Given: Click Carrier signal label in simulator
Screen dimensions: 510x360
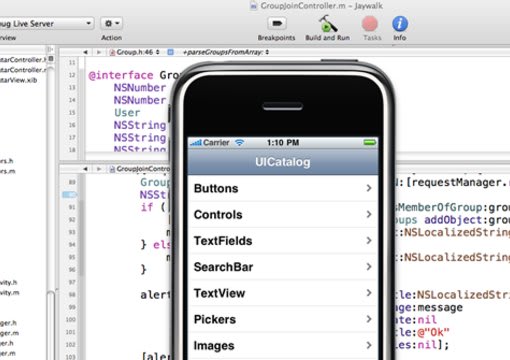Looking at the screenshot, I should (x=216, y=143).
